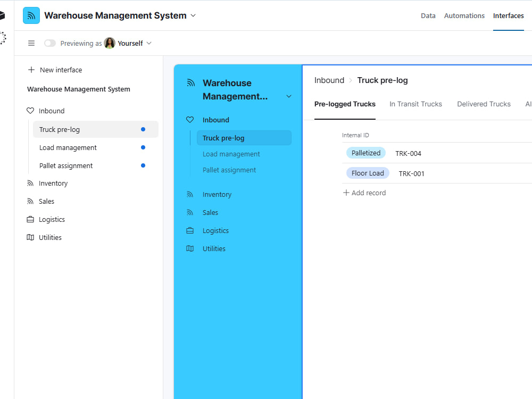Viewport: 532px width, 399px height.
Task: Click Add record button
Action: [x=364, y=193]
